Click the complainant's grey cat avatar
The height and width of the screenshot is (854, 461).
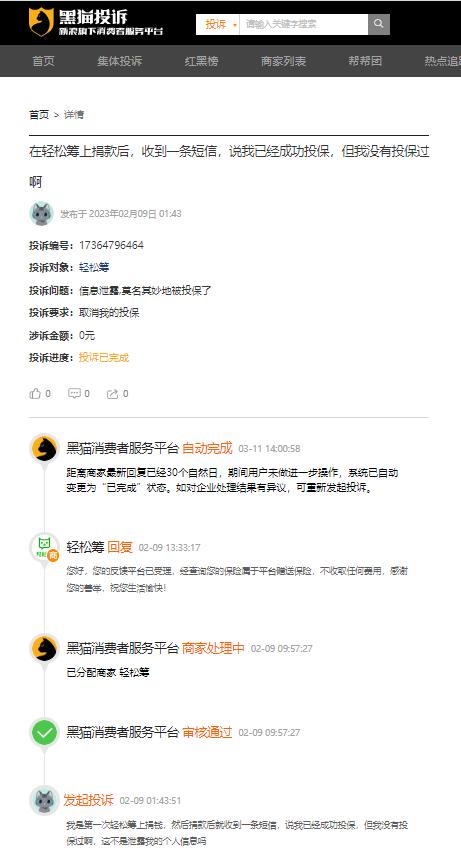(x=42, y=213)
